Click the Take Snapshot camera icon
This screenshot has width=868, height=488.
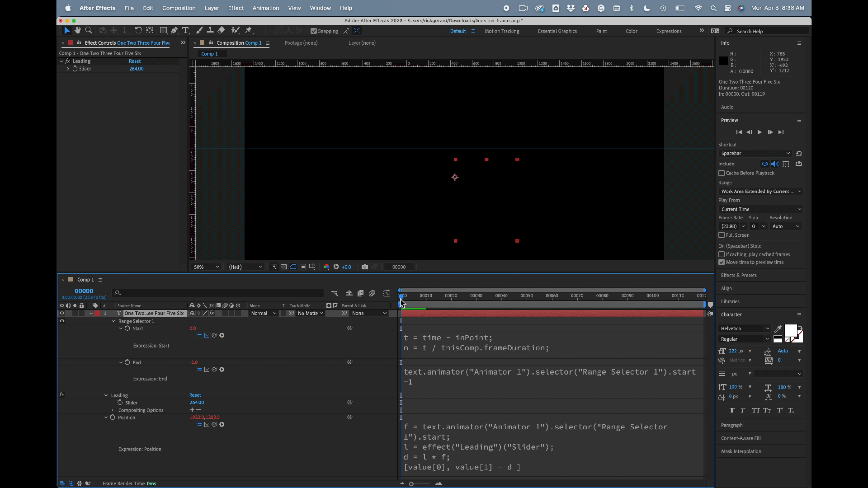tap(365, 267)
